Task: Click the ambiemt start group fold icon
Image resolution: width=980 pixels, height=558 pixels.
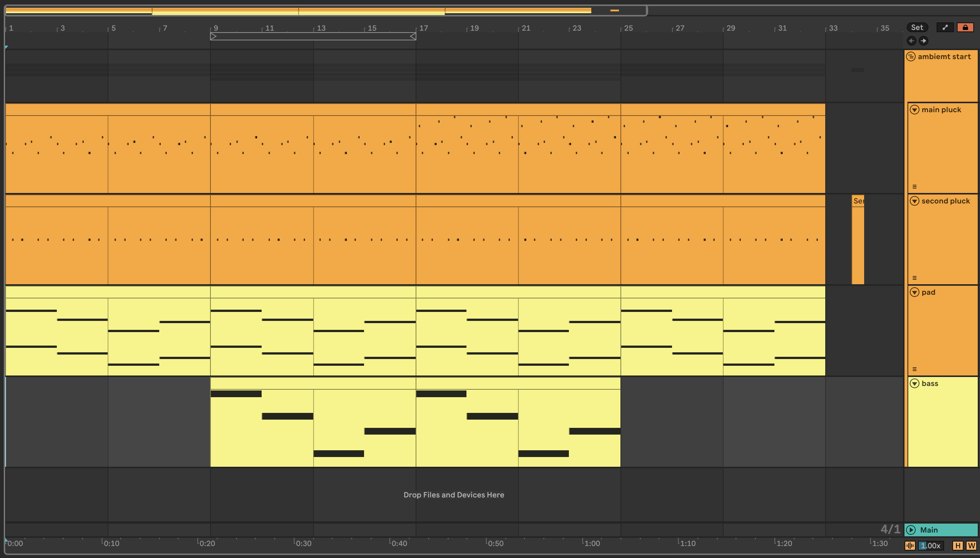Action: point(911,57)
